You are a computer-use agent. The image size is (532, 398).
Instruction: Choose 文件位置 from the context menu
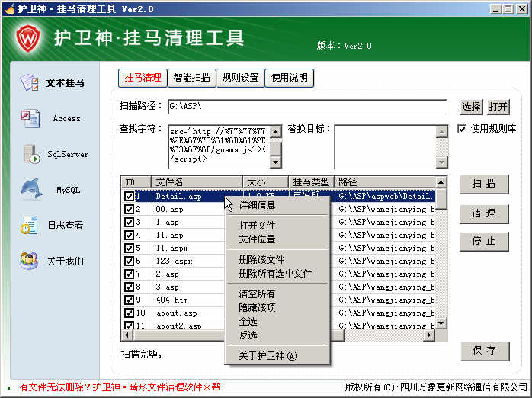point(277,239)
